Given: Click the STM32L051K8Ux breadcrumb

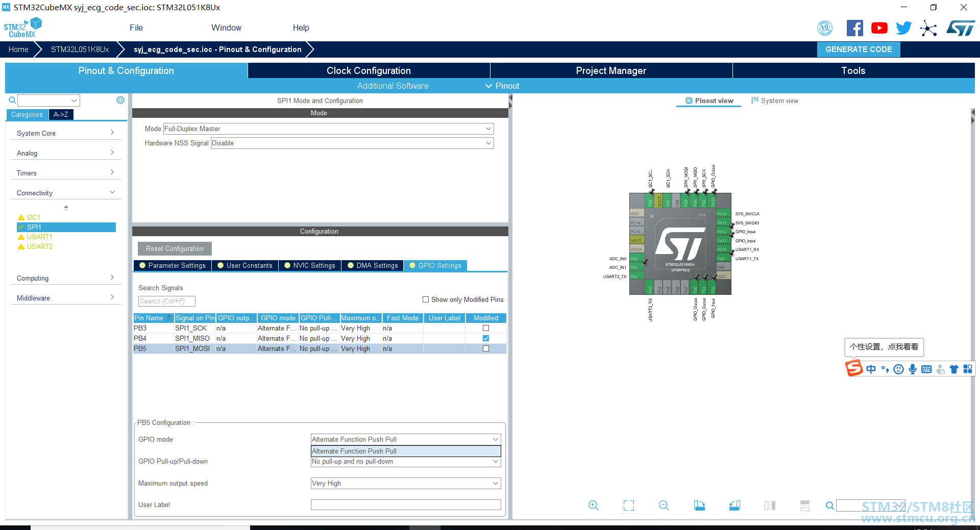Looking at the screenshot, I should point(80,49).
